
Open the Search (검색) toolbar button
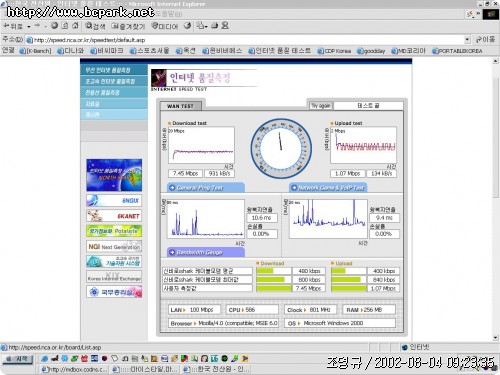click(95, 26)
